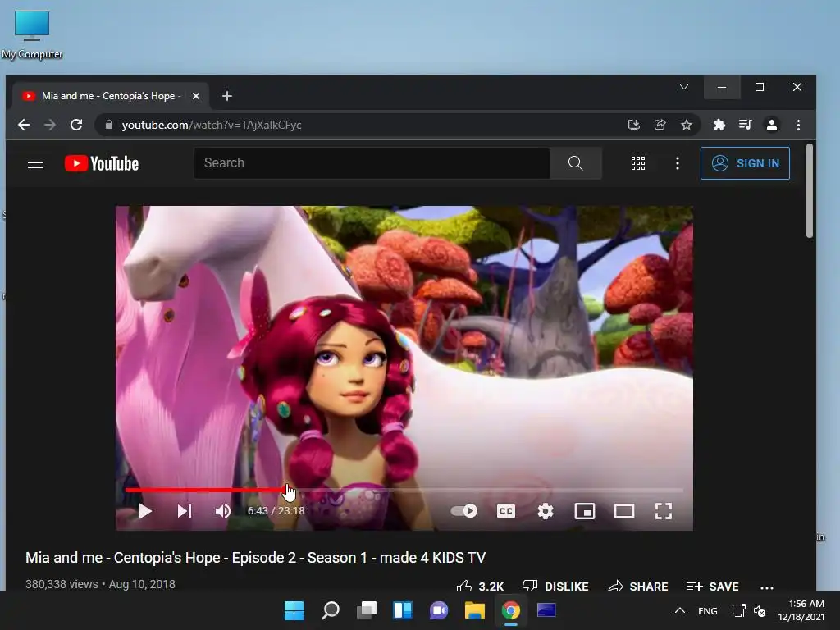Image resolution: width=840 pixels, height=630 pixels.
Task: Open Chrome Extensions puzzle icon
Action: pyautogui.click(x=719, y=125)
